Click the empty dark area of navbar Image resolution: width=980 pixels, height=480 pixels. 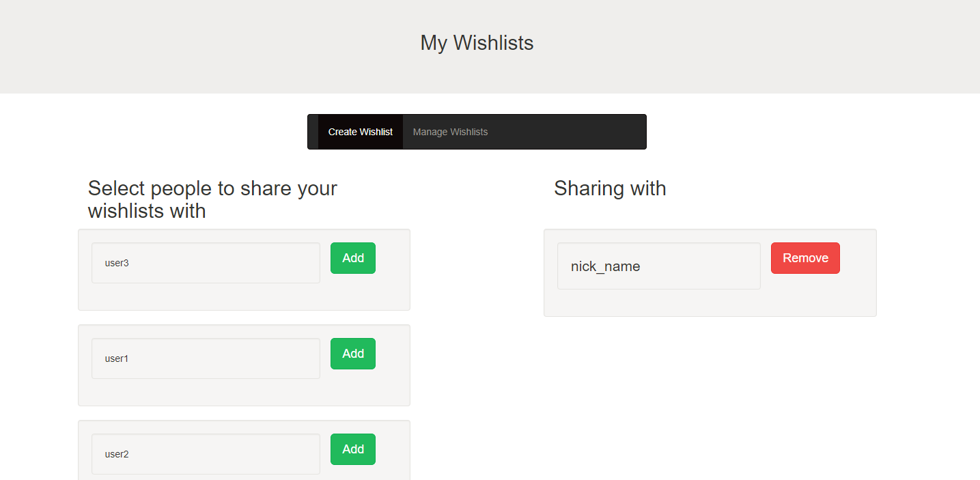tap(571, 132)
